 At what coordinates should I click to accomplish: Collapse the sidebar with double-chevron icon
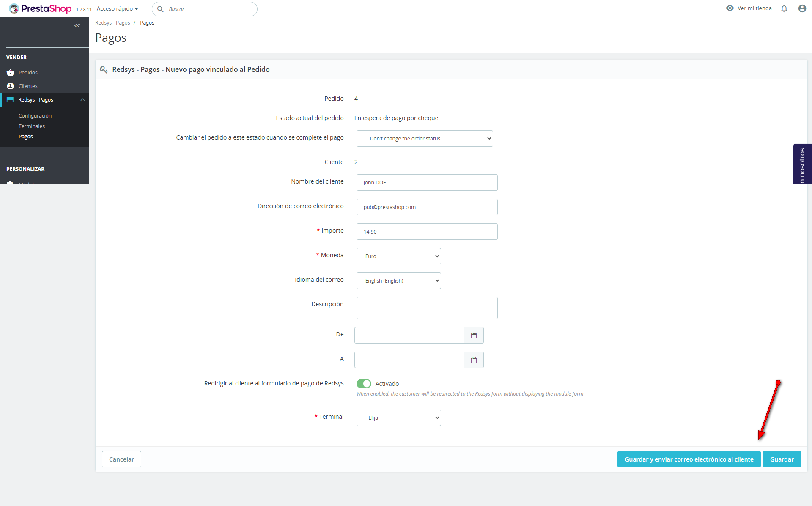pos(77,26)
